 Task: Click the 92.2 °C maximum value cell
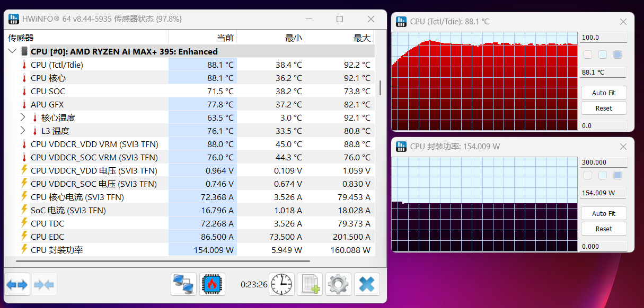339,65
